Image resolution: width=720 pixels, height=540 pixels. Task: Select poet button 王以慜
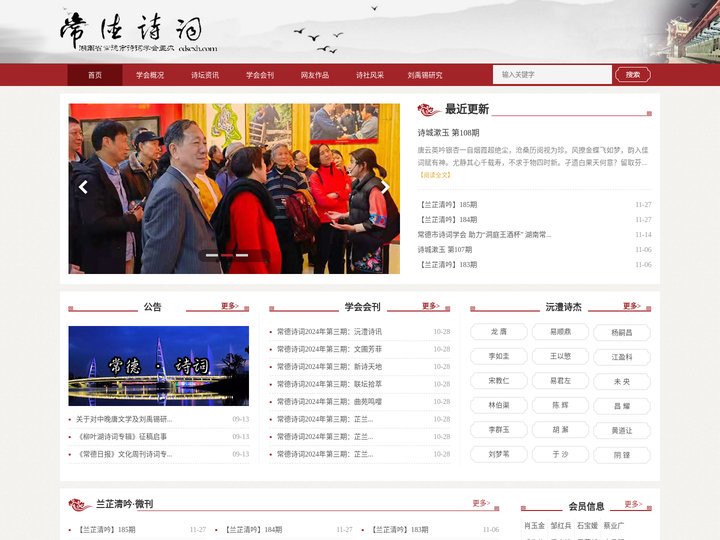tap(560, 356)
